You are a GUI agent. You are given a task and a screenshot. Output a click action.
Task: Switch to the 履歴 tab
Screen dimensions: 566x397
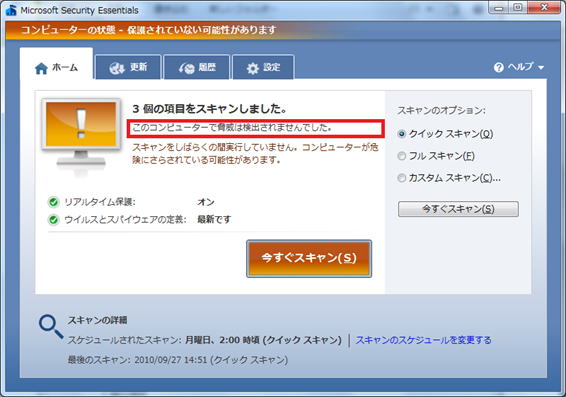(197, 67)
